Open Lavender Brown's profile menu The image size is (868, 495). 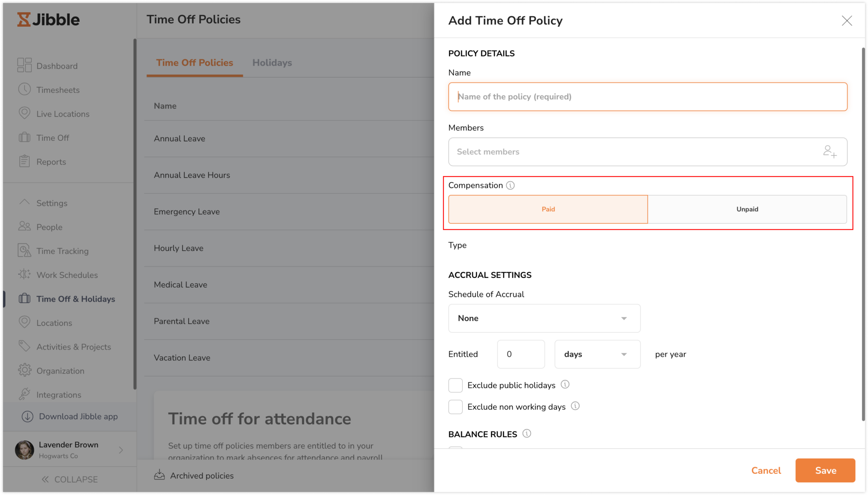[x=68, y=450]
